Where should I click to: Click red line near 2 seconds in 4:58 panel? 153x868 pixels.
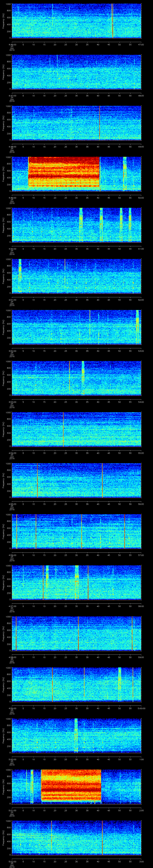click(16, 633)
